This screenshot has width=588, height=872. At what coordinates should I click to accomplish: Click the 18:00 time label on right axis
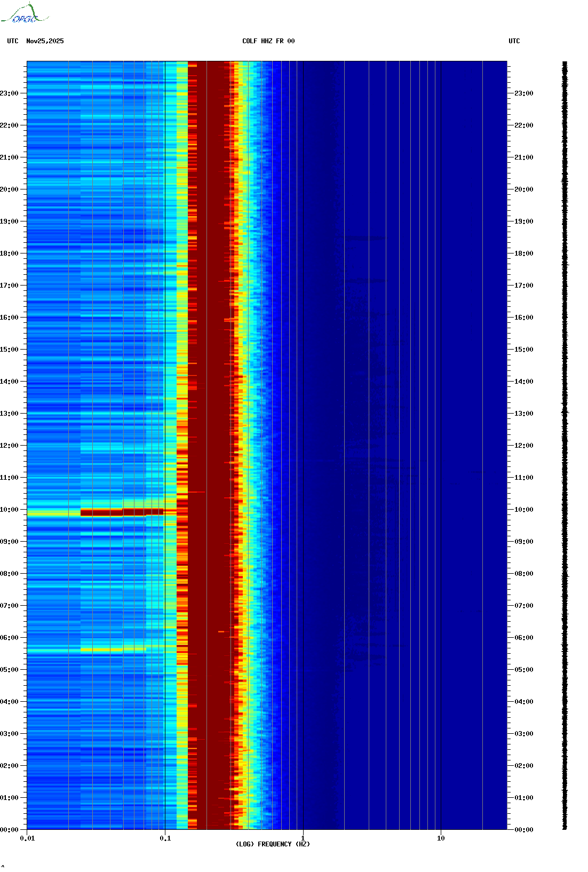(523, 253)
